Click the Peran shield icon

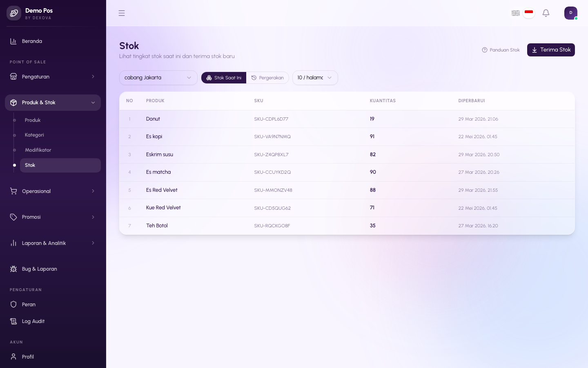coord(13,304)
